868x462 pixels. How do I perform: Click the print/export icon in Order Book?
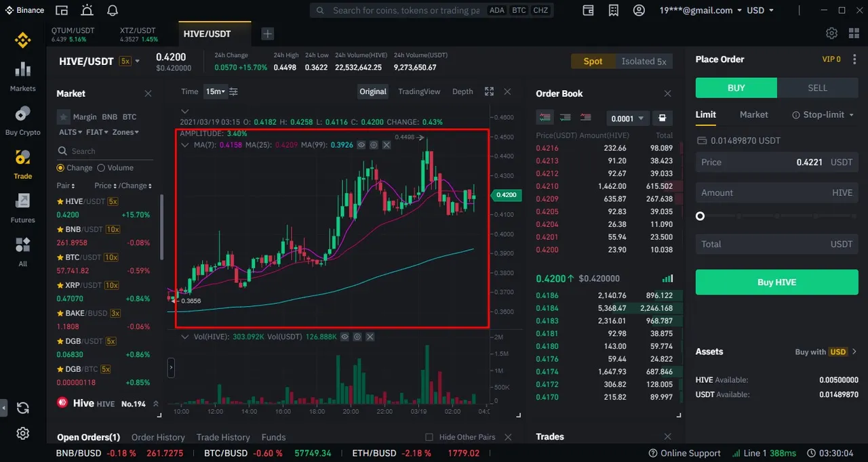663,118
